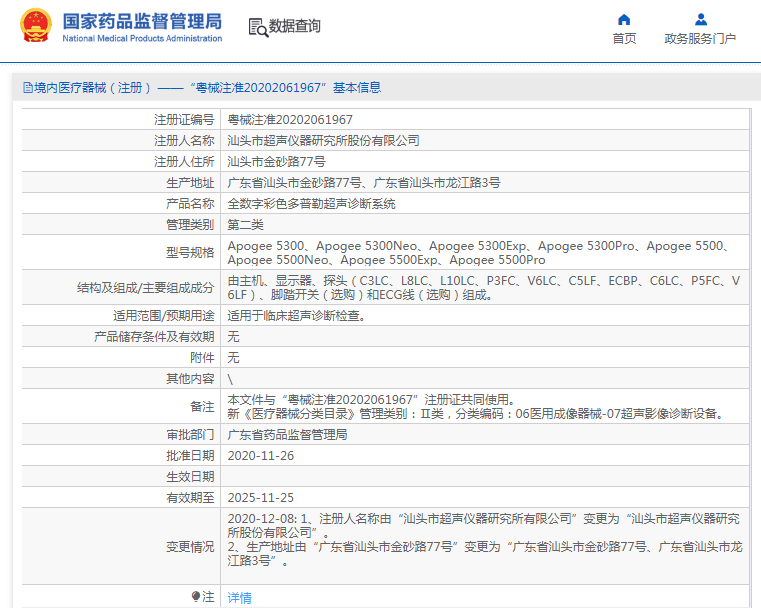Viewport: 761px width, 608px height.
Task: Click the 政务服务门户 text link
Action: click(700, 38)
